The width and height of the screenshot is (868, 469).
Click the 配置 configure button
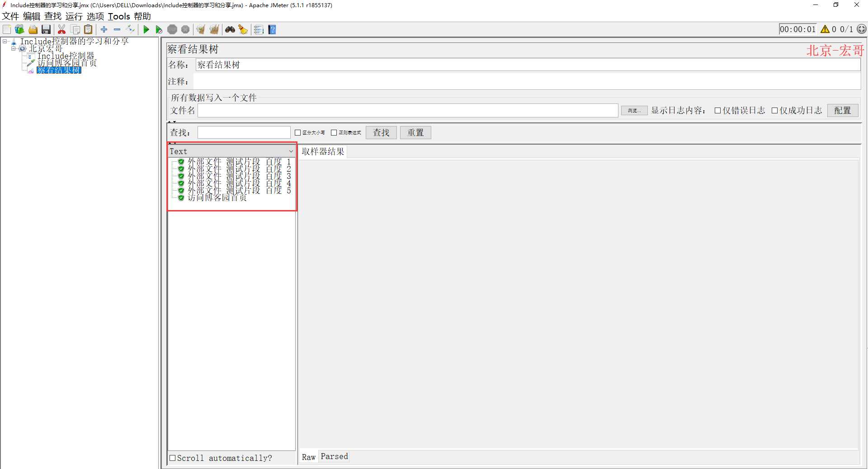(x=843, y=111)
